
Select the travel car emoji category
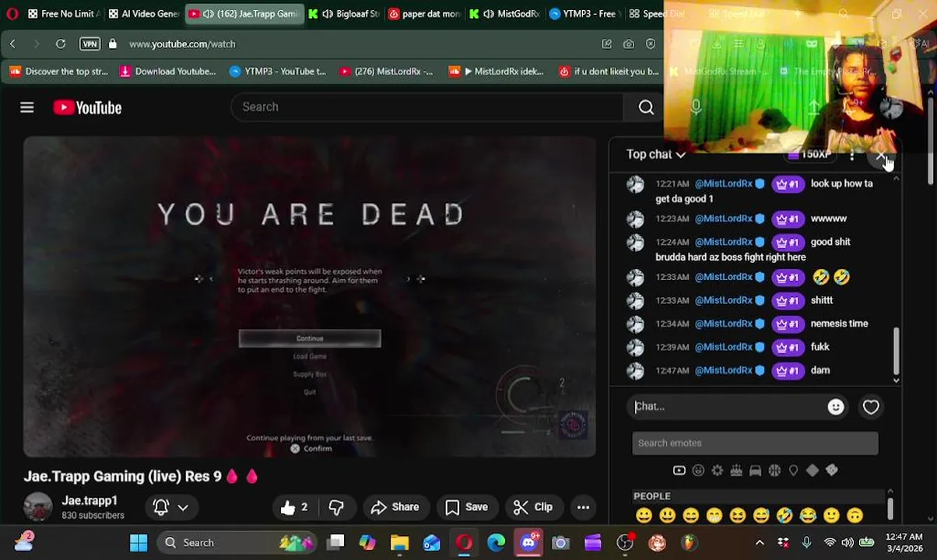755,471
